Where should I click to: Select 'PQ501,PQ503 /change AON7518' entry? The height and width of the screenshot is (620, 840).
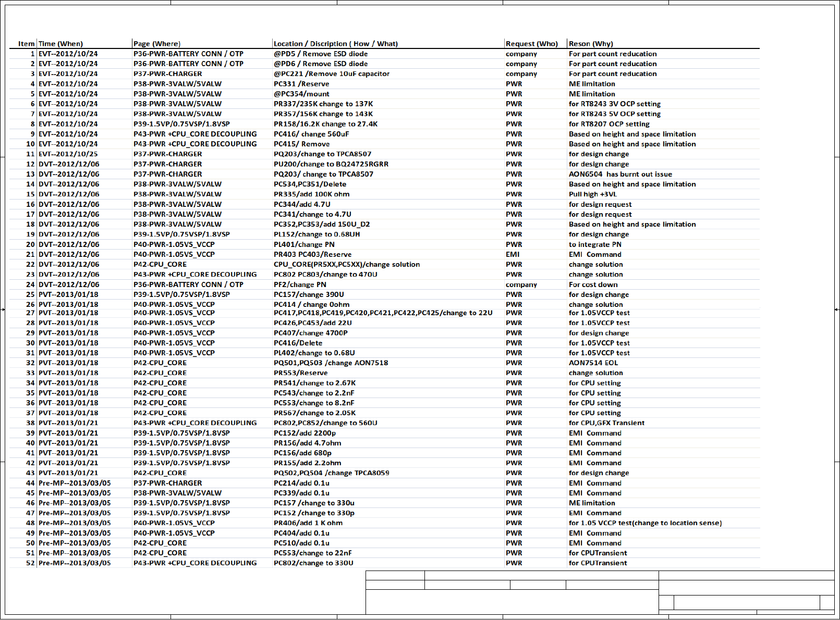point(331,363)
